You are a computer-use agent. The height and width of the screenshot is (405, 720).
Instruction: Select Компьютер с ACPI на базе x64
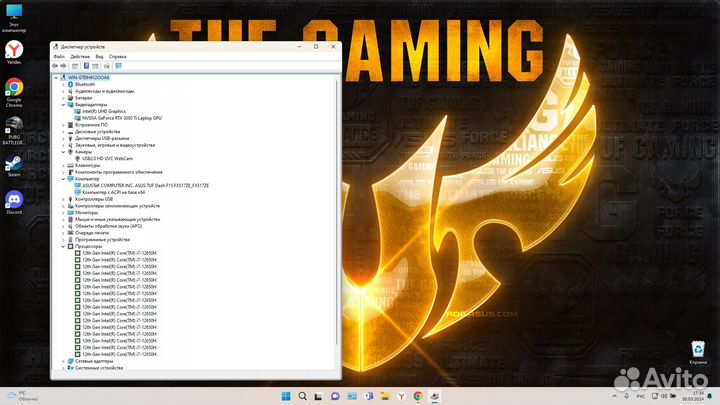tap(113, 192)
